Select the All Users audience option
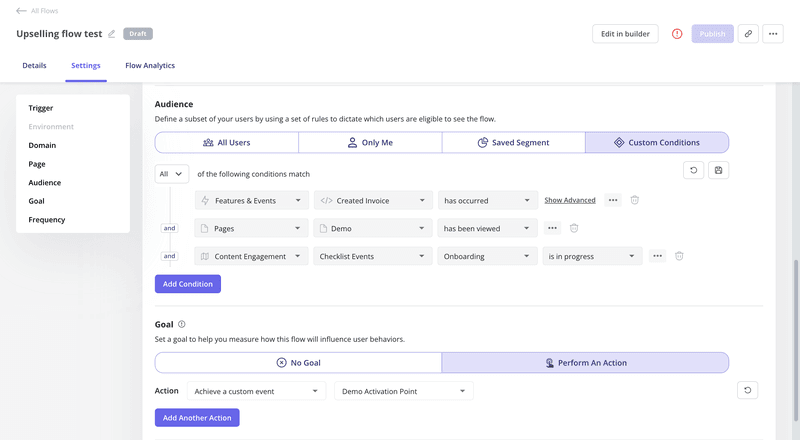This screenshot has height=440, width=800. click(227, 142)
